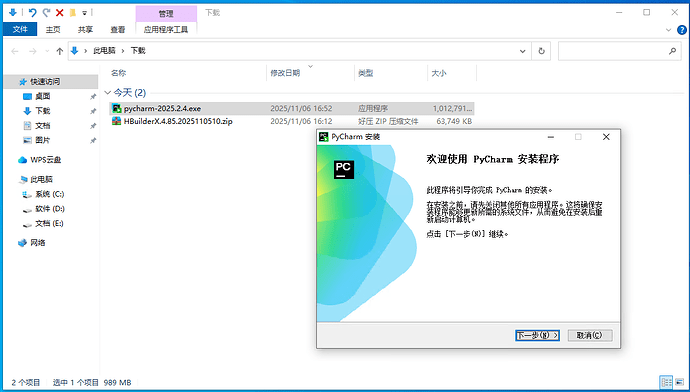690x392 pixels.
Task: Click 下一步(N) in PyCharm installer
Action: [x=537, y=335]
